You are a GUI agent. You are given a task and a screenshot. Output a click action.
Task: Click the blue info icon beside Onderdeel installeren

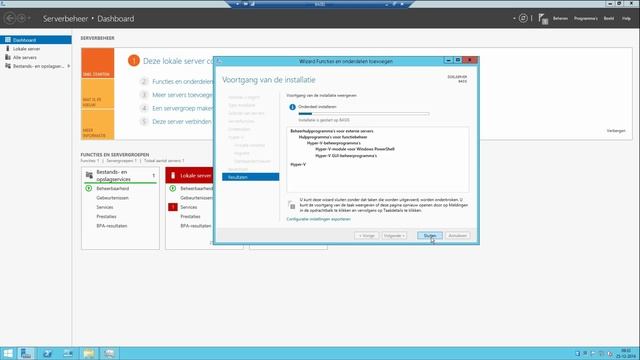[x=292, y=107]
